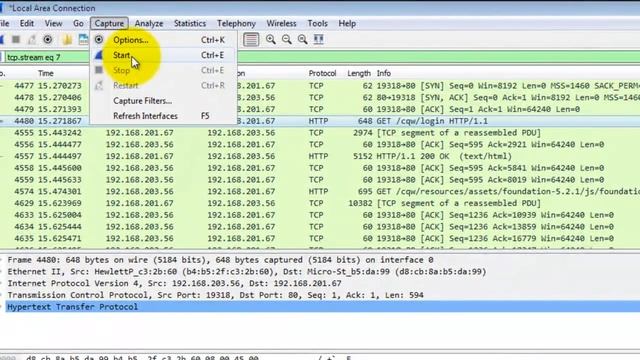The height and width of the screenshot is (360, 640).
Task: Select the Ethernet II detail row
Action: point(320,272)
